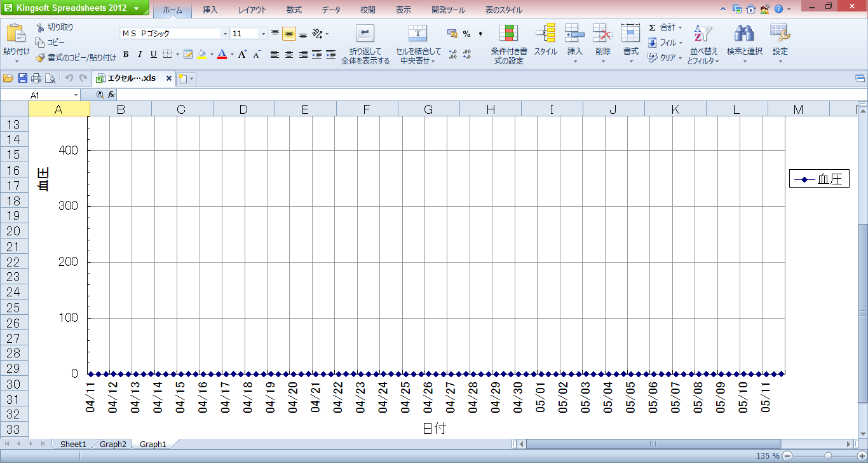Toggle Bold formatting
868x463 pixels.
coord(126,55)
